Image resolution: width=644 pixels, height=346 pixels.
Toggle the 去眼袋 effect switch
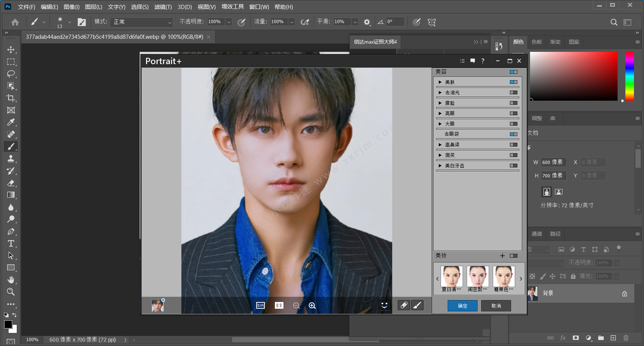514,134
